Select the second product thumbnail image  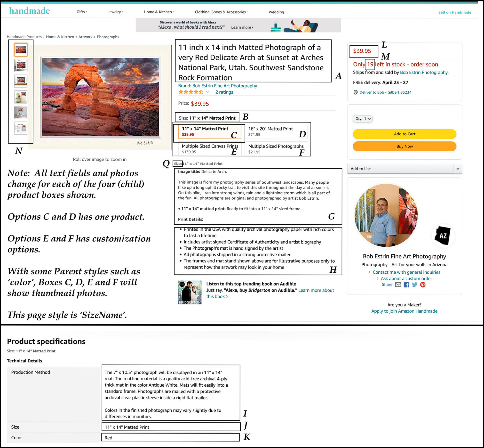(21, 65)
